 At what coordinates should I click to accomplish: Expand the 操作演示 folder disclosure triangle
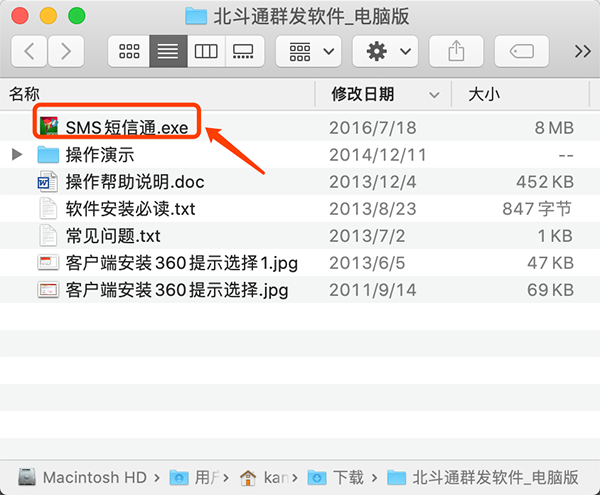click(17, 155)
